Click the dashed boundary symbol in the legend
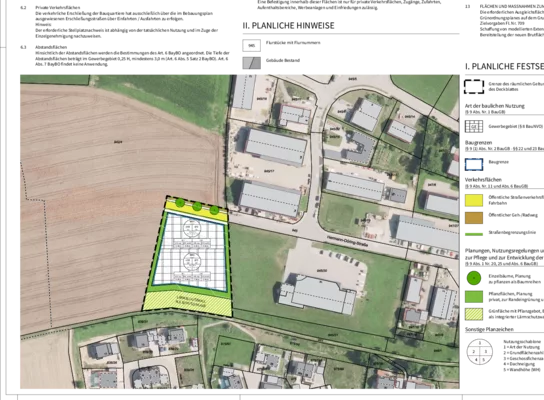544x400 pixels. coord(474,86)
